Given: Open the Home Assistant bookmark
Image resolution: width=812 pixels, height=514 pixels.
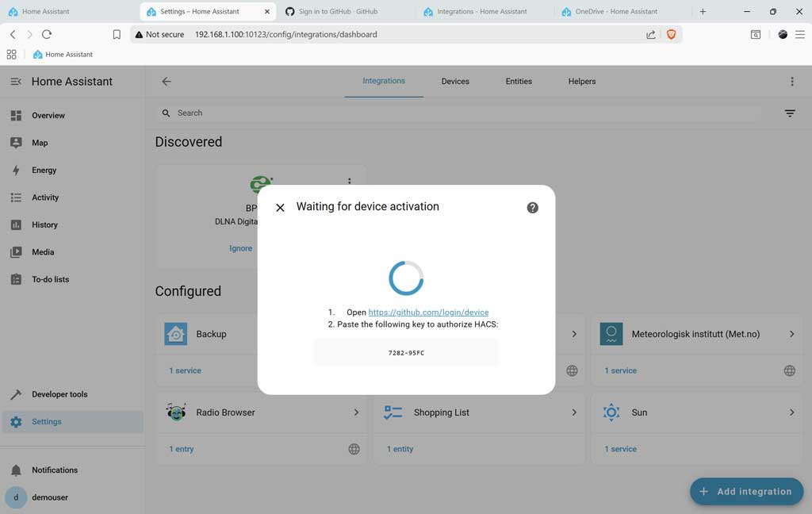Looking at the screenshot, I should (63, 55).
